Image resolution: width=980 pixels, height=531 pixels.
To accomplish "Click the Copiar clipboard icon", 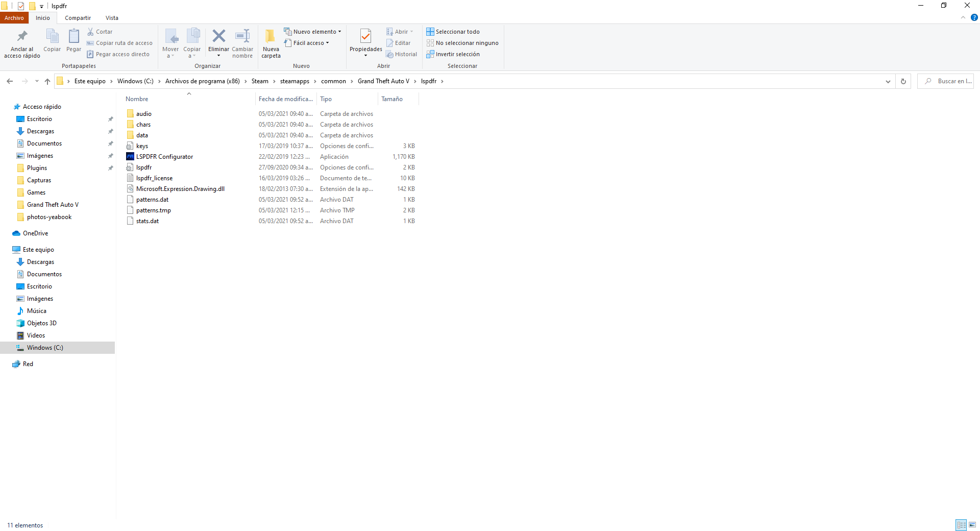I will (x=52, y=36).
